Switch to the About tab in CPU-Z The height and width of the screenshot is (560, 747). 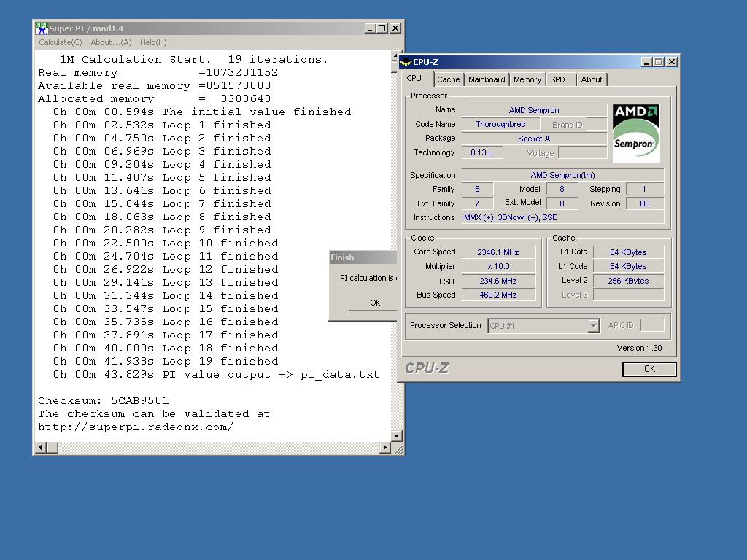(x=591, y=79)
